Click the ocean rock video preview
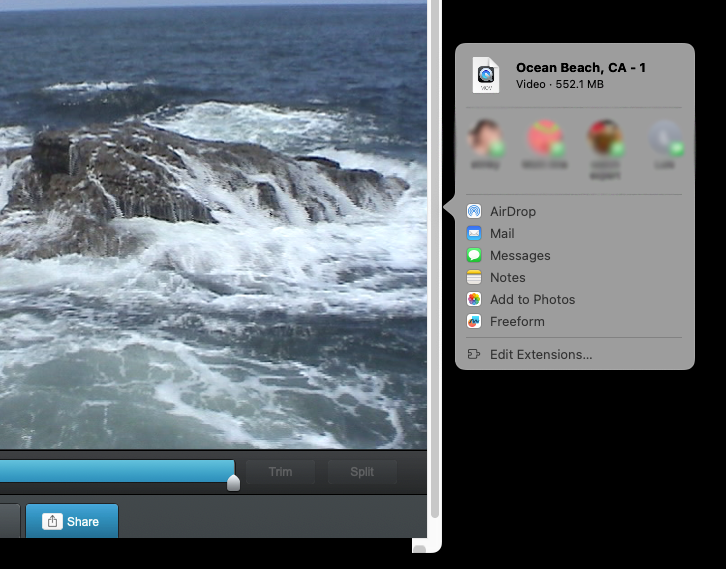Image resolution: width=726 pixels, height=569 pixels. point(210,220)
